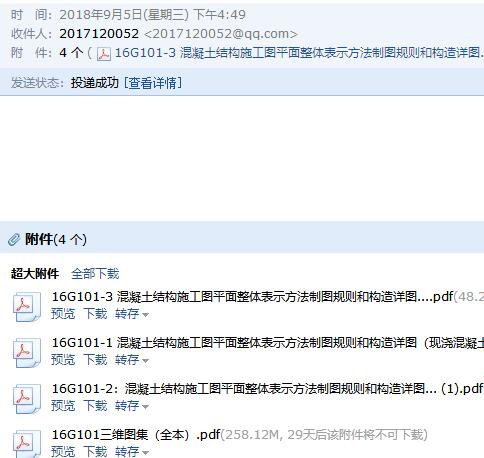Preview the 16G101三维图集 attachment

coord(63,451)
